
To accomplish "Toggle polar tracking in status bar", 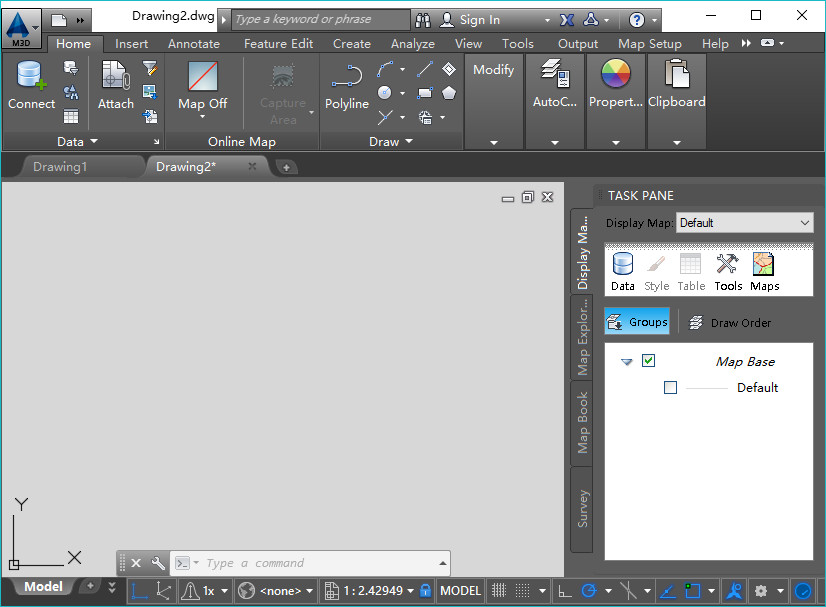I will (x=589, y=591).
